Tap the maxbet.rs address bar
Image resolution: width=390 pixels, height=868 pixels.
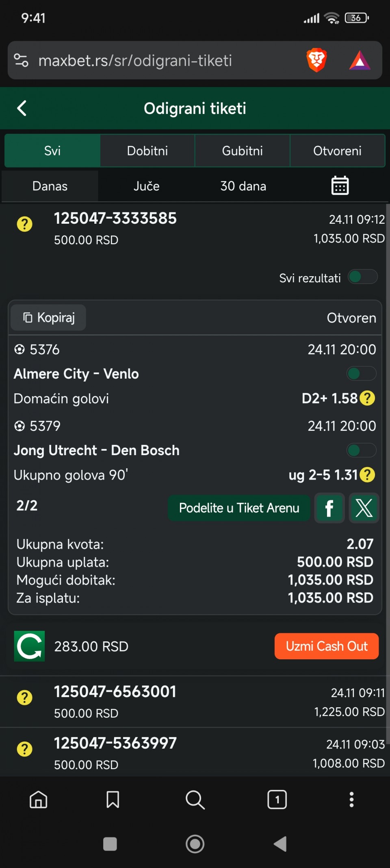(x=154, y=61)
